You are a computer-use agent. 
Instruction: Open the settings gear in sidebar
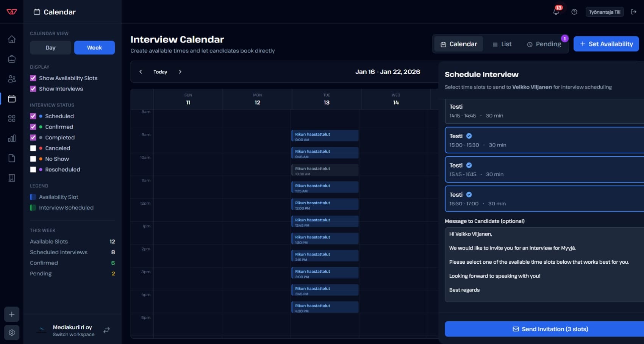tap(12, 332)
